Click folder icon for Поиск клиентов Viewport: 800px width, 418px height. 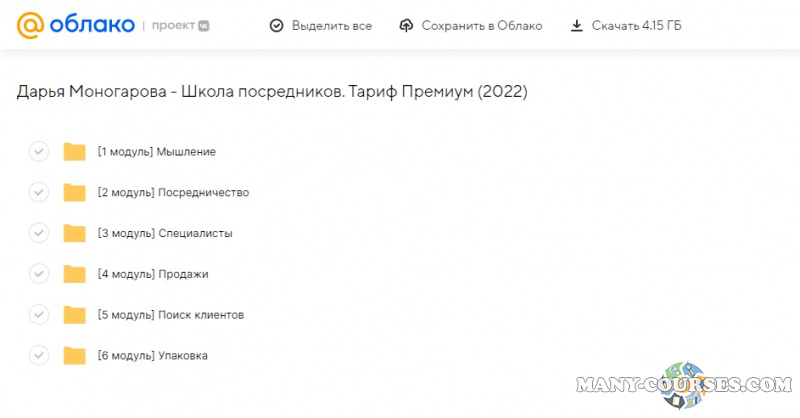click(x=74, y=315)
